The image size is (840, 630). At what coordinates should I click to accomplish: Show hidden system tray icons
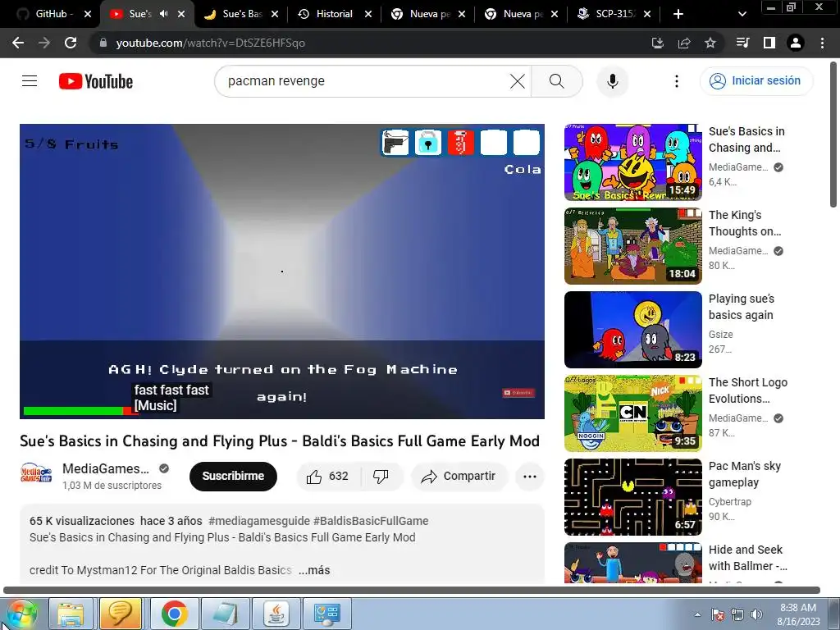click(x=697, y=614)
